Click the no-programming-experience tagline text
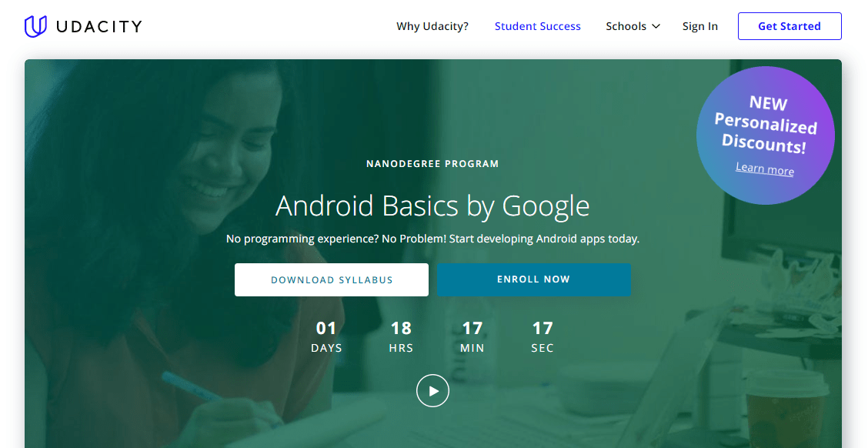Image resolution: width=868 pixels, height=448 pixels. click(x=432, y=239)
